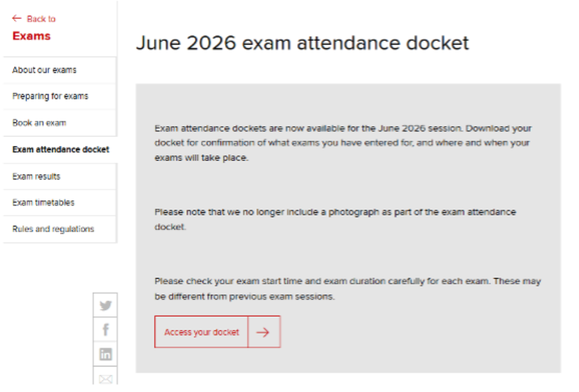Click paragraph about dockets now available
This screenshot has height=392, width=579.
[x=343, y=143]
